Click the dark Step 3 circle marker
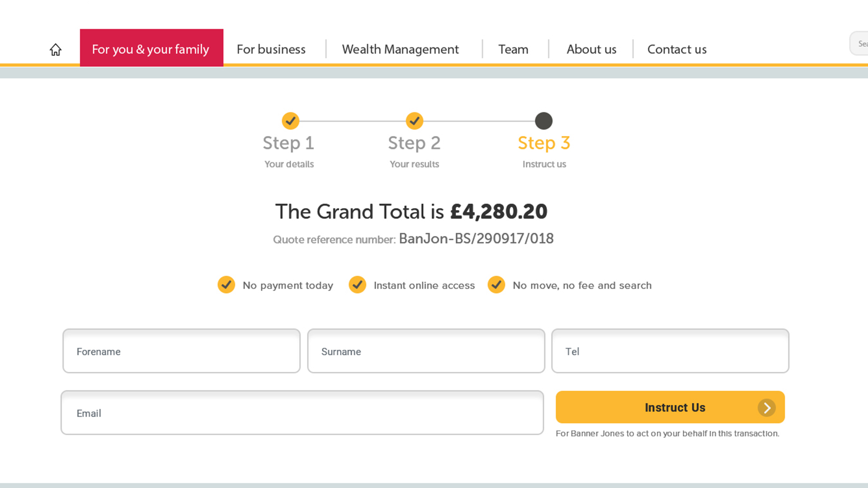 point(543,121)
